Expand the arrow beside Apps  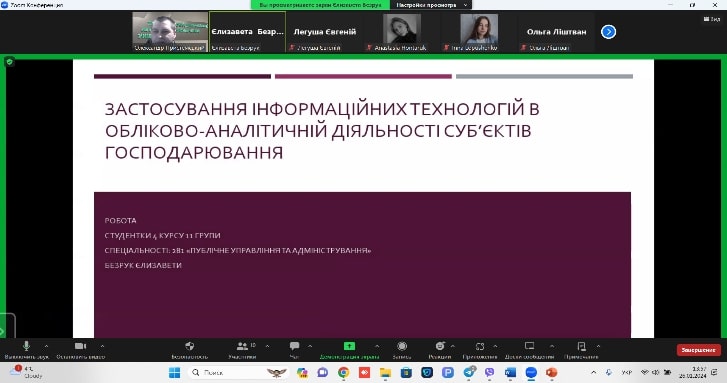pyautogui.click(x=495, y=346)
